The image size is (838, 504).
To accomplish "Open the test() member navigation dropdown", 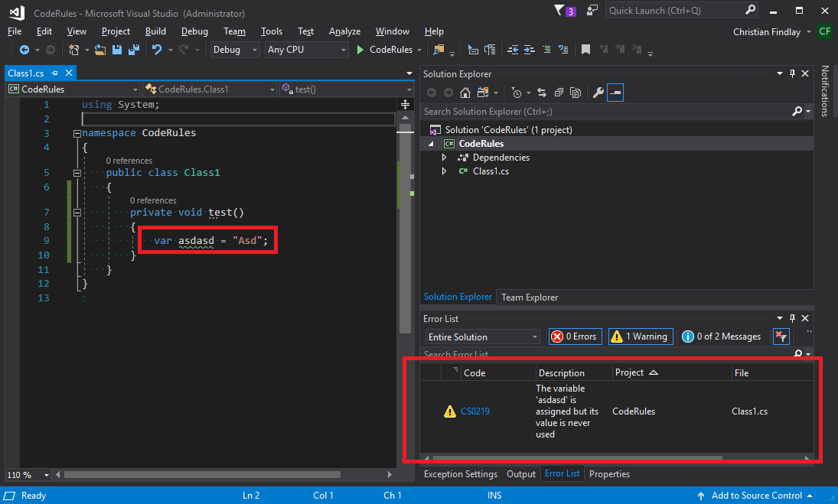I will click(x=347, y=89).
